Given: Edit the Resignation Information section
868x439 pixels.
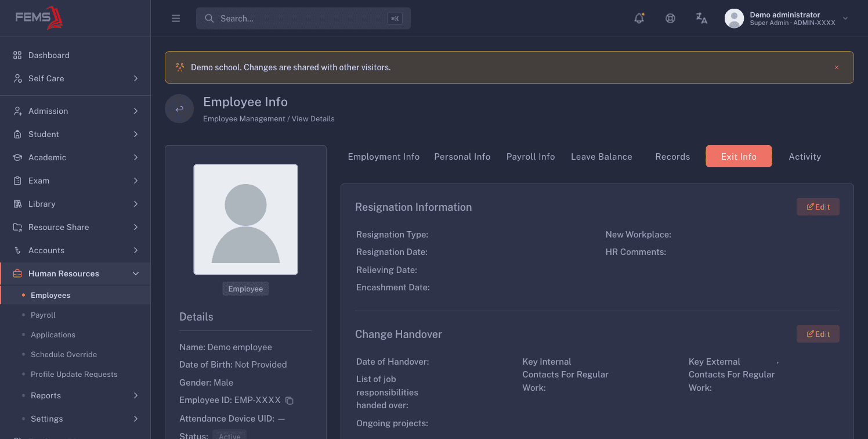Looking at the screenshot, I should (818, 207).
